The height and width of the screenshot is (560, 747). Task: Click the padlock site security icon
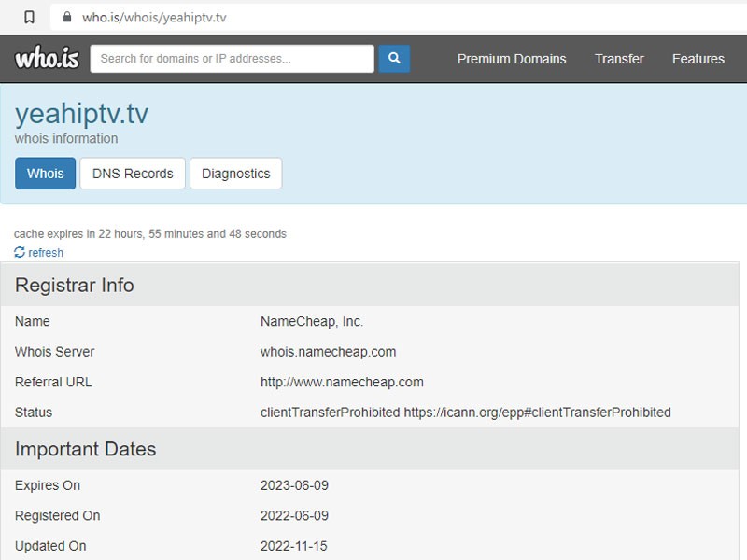67,17
